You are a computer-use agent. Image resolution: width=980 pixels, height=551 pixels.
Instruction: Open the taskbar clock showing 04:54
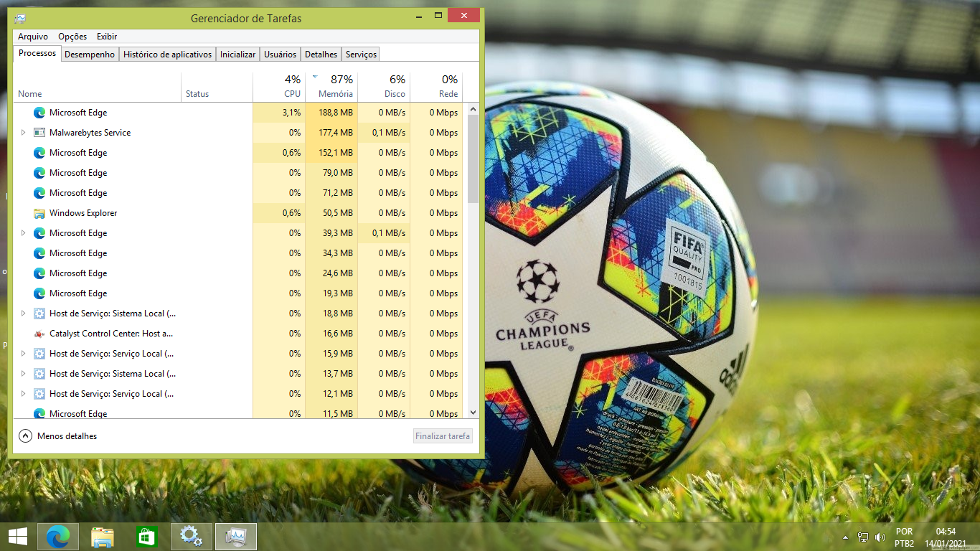pos(946,537)
